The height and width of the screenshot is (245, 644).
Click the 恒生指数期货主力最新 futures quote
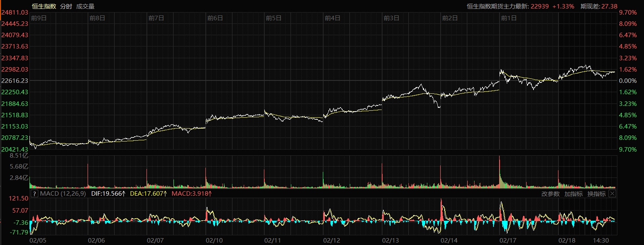(x=520, y=6)
